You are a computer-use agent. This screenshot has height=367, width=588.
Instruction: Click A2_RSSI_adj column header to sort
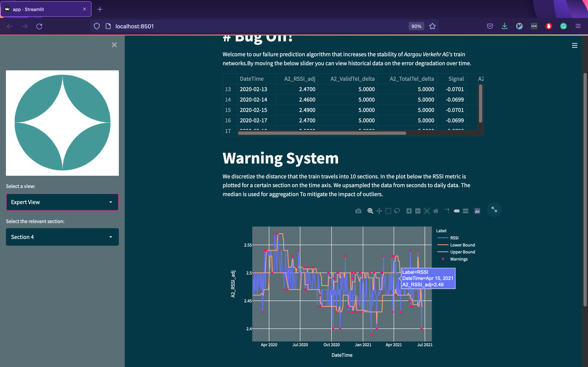tap(299, 79)
